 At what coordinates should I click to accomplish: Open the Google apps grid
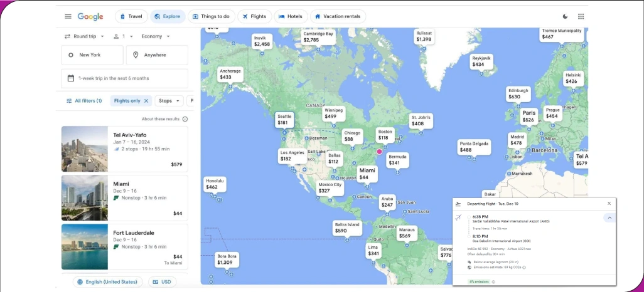point(581,16)
